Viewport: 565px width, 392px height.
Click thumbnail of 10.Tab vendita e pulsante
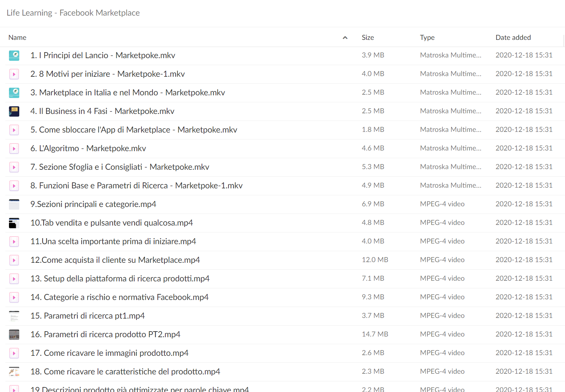(14, 223)
